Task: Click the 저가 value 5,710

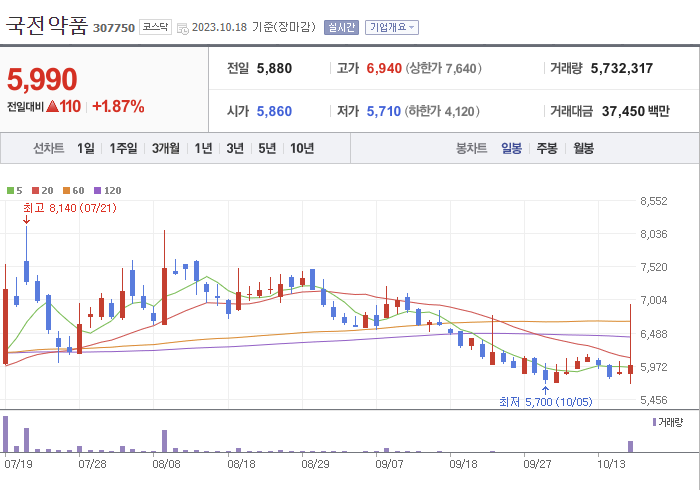Action: click(x=383, y=111)
